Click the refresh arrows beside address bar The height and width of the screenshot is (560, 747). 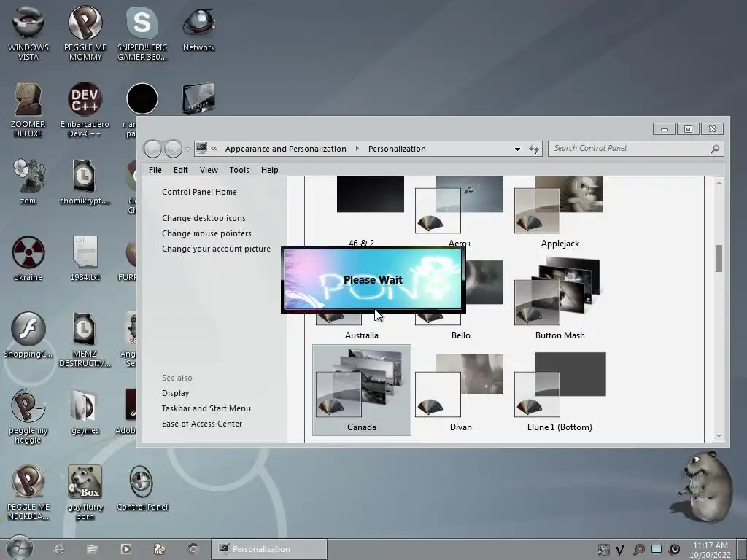534,149
